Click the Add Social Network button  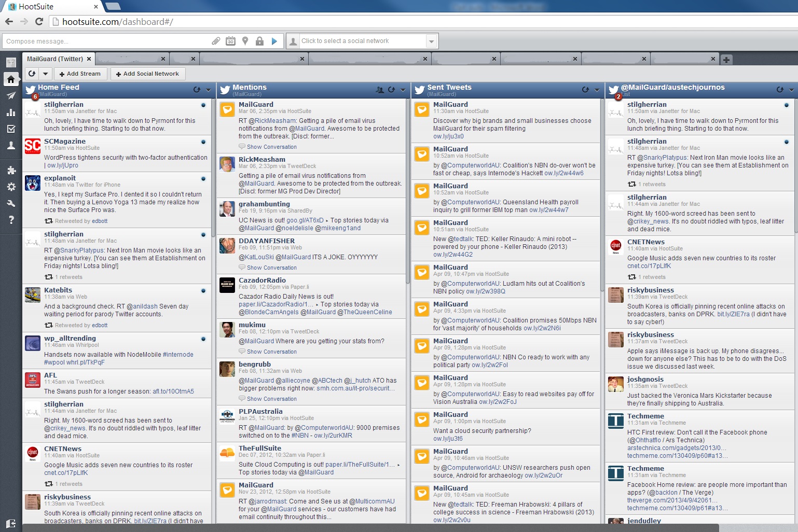click(x=147, y=74)
